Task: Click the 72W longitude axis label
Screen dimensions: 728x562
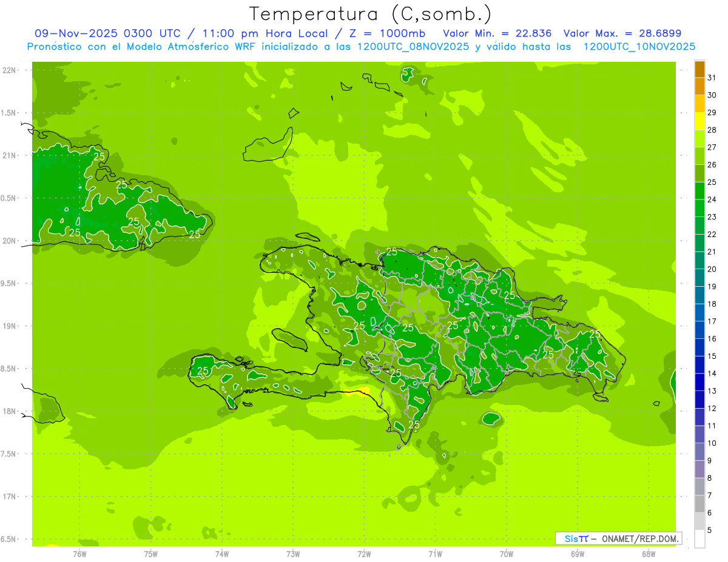Action: click(x=364, y=554)
